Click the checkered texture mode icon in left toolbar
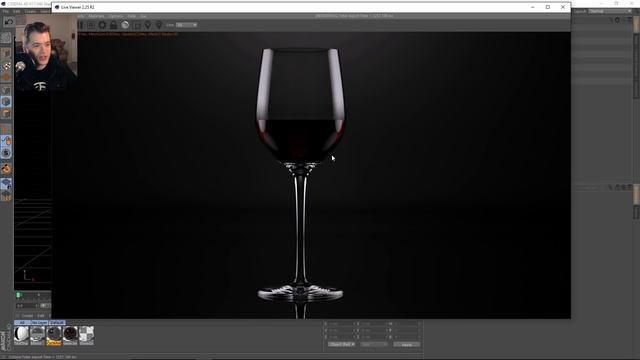This screenshot has width=640, height=360. click(x=6, y=66)
